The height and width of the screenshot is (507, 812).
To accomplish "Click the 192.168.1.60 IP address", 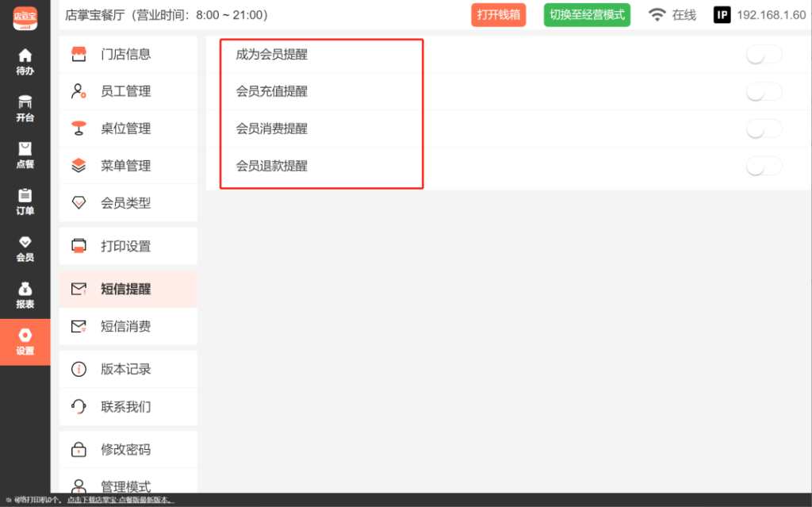I will (x=771, y=15).
